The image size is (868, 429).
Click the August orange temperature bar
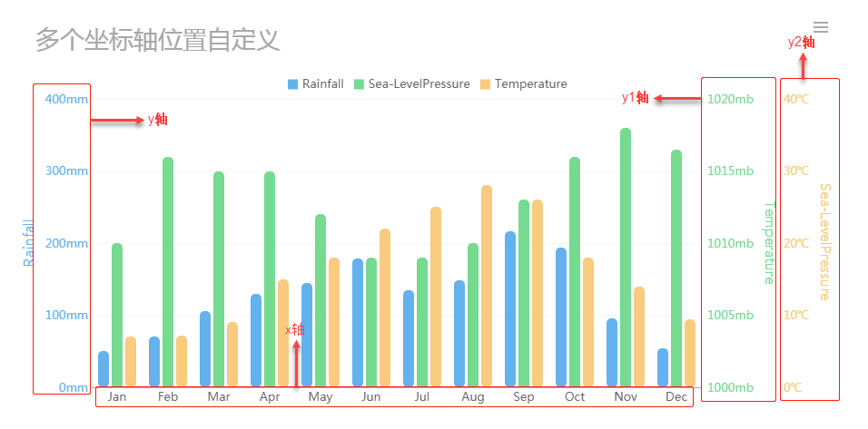(487, 287)
